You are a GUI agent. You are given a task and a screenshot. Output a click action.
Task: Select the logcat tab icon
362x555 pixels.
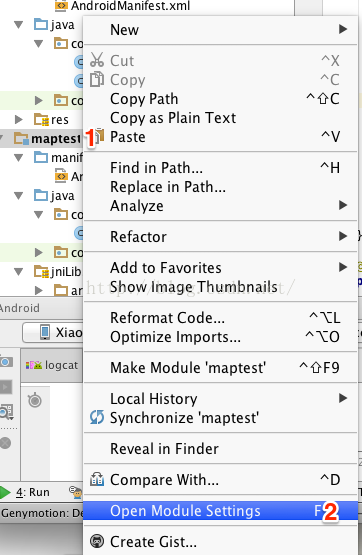click(x=34, y=365)
